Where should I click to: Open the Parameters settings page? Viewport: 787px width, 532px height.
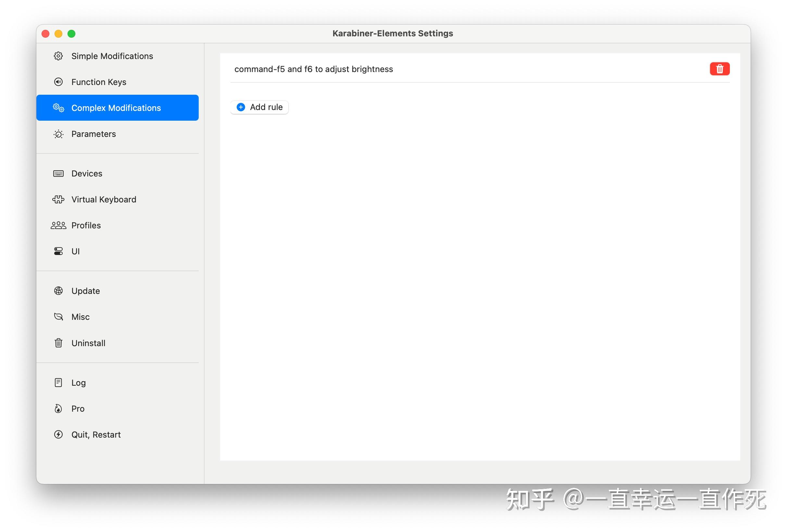(x=94, y=134)
